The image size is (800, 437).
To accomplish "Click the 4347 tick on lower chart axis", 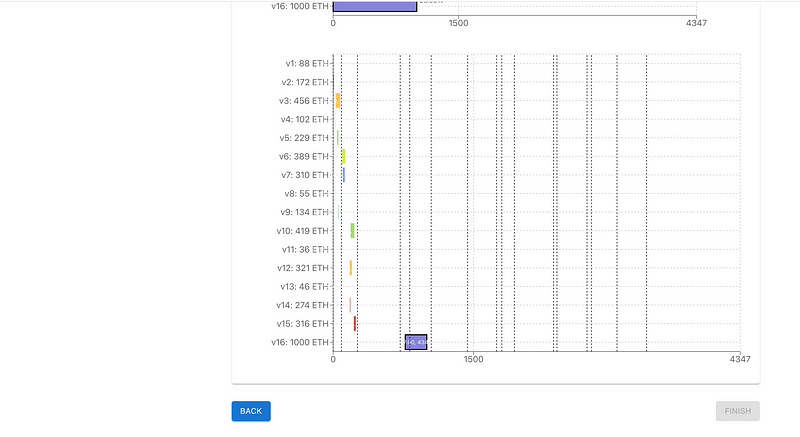I will pos(740,359).
